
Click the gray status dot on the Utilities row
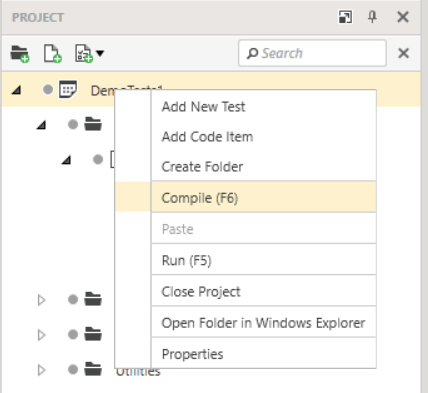(x=73, y=369)
